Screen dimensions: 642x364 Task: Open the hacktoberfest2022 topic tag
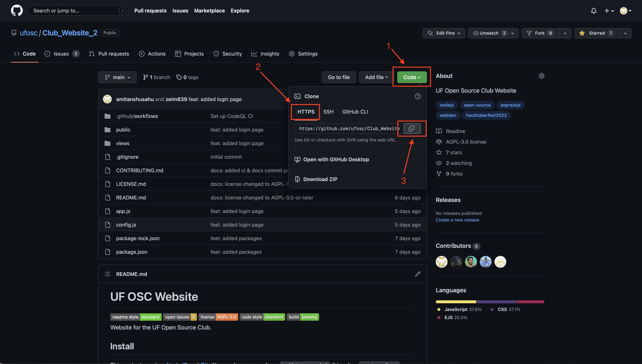(x=486, y=115)
